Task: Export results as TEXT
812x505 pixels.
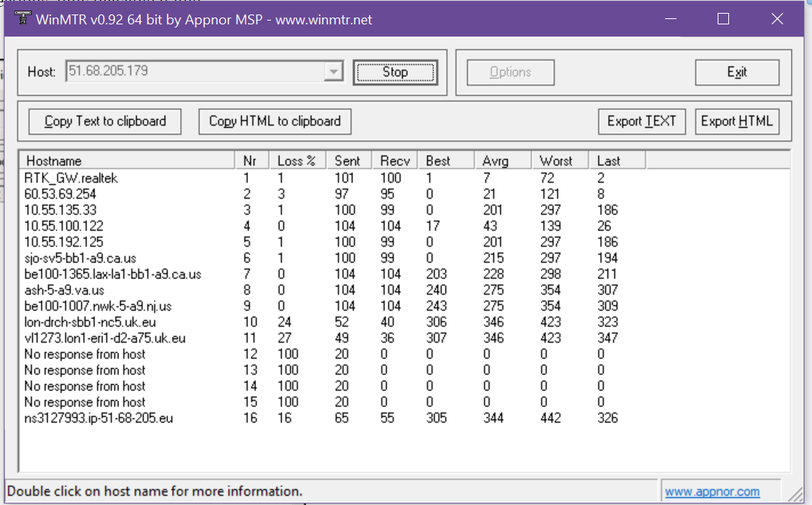Action: [642, 121]
